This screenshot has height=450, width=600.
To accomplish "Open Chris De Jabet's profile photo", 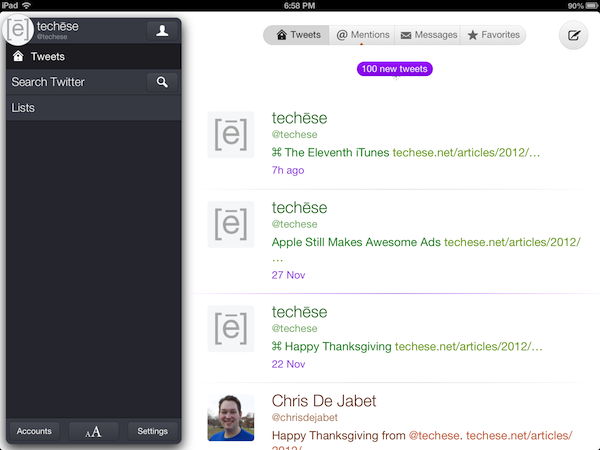I will (x=231, y=418).
